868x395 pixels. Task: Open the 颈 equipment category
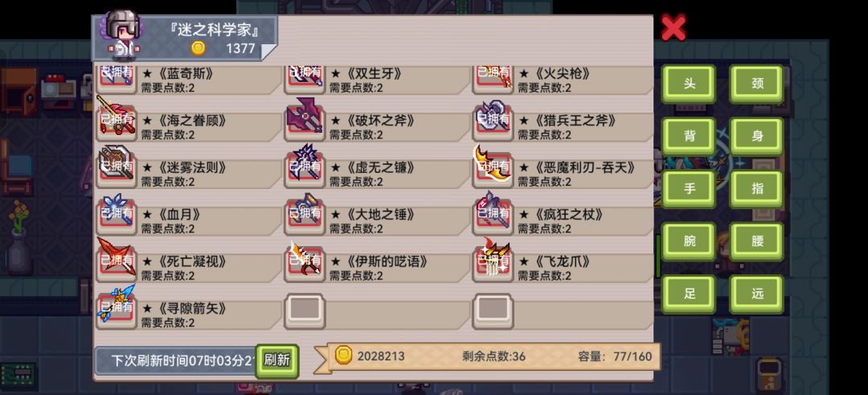[757, 84]
